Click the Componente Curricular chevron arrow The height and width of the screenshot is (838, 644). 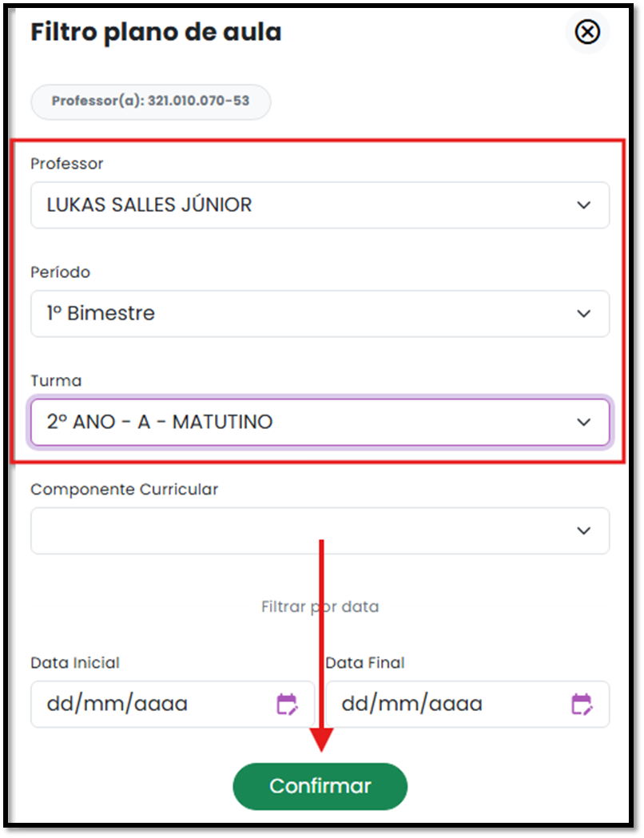coord(584,531)
